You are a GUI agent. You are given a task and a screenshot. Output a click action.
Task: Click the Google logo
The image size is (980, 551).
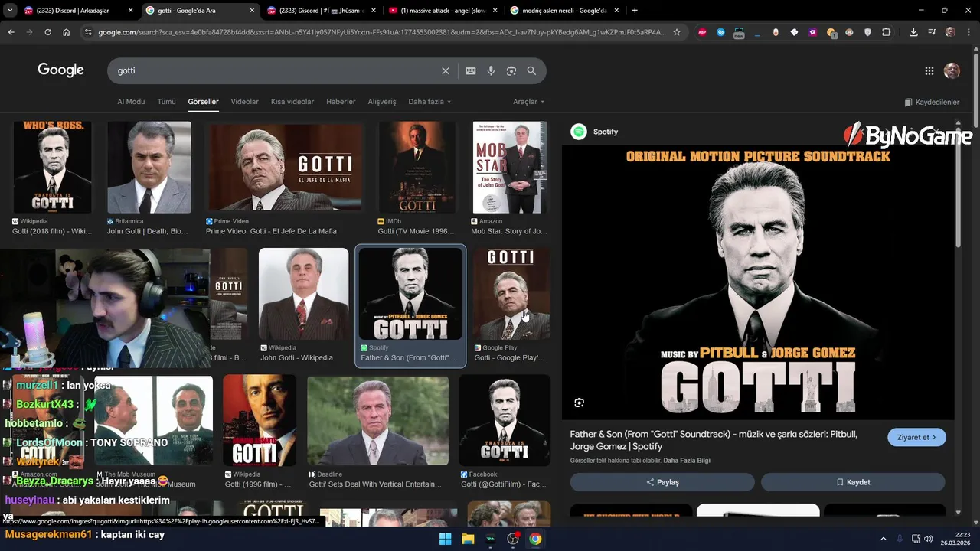tap(60, 70)
